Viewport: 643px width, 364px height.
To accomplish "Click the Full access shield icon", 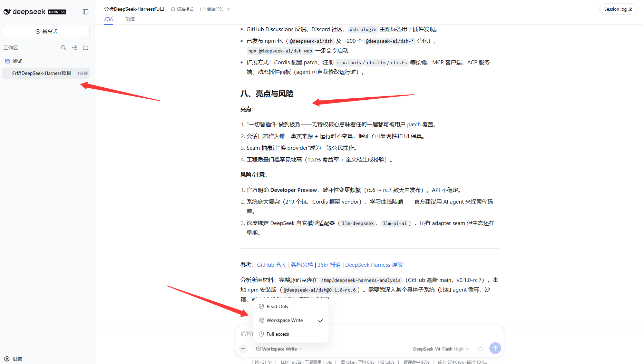I will click(261, 334).
